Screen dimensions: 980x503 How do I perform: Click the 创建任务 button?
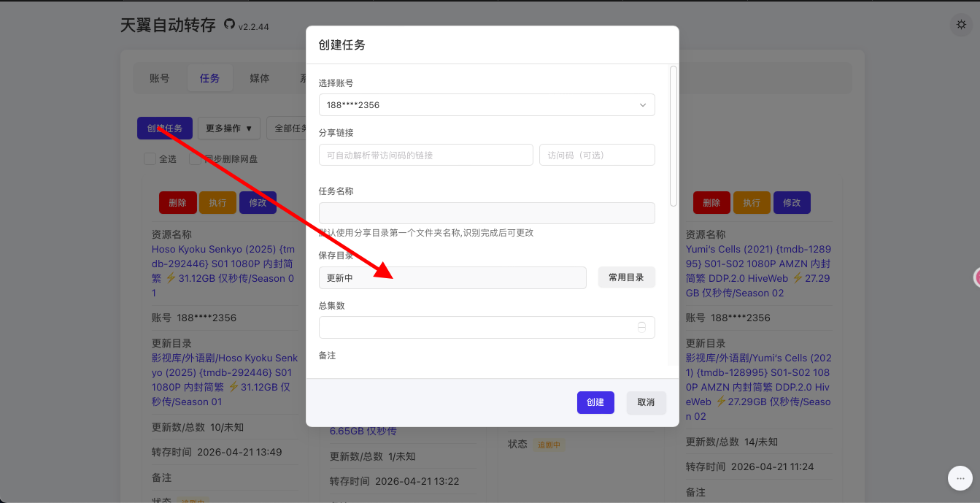coord(165,128)
